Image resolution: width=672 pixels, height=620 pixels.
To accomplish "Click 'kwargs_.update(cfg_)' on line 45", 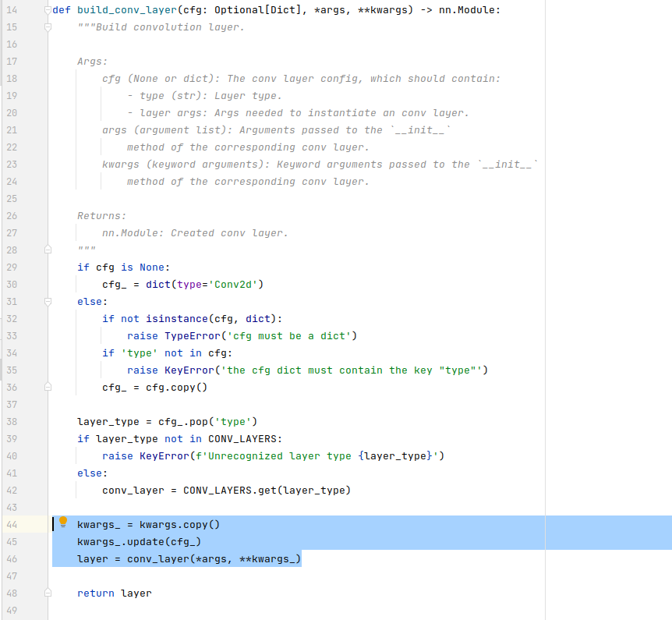I will [139, 541].
